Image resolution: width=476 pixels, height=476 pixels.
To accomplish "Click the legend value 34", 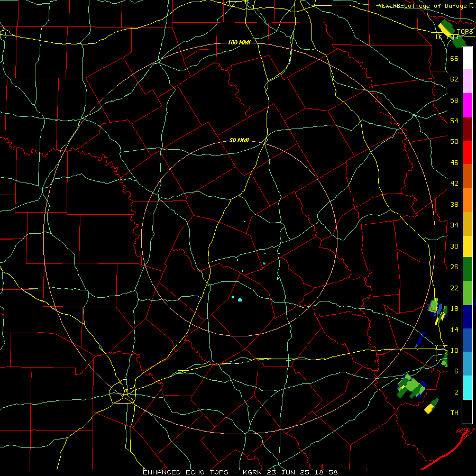I will 454,225.
